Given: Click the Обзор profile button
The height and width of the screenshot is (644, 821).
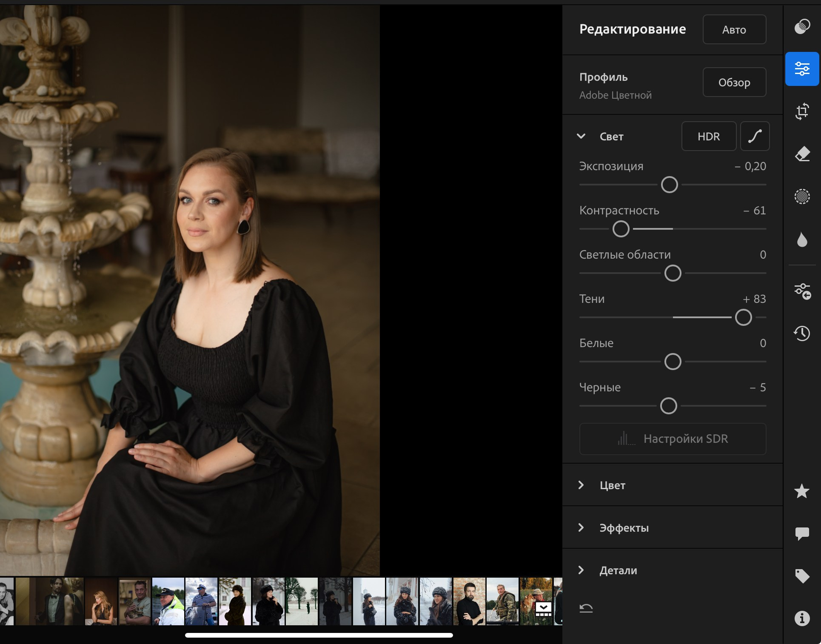Looking at the screenshot, I should (734, 82).
